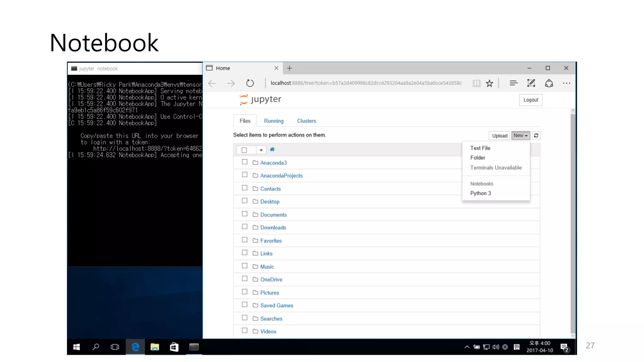
Task: Check the Anaconda3 folder checkbox
Action: click(245, 162)
